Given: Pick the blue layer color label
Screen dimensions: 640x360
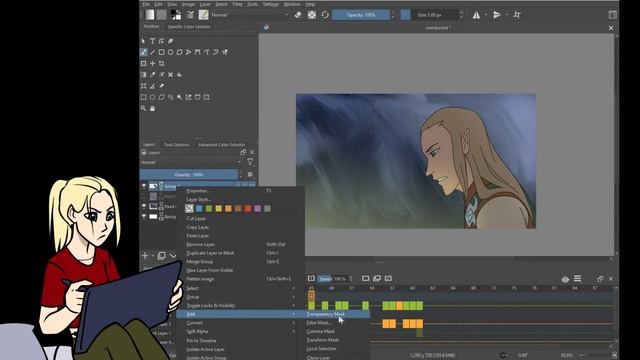Looking at the screenshot, I should (199, 209).
